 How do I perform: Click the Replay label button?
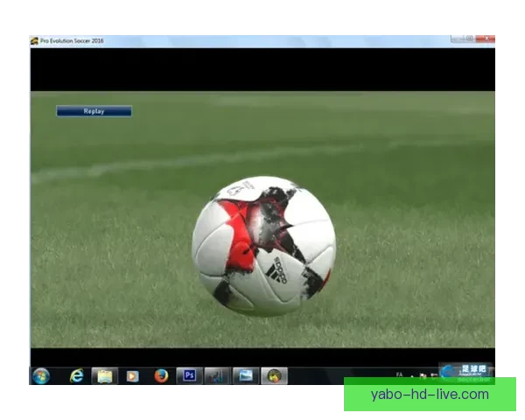pos(94,111)
